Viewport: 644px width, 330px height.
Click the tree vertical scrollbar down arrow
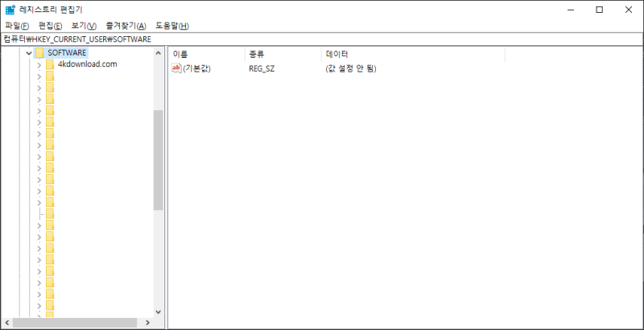[x=159, y=312]
